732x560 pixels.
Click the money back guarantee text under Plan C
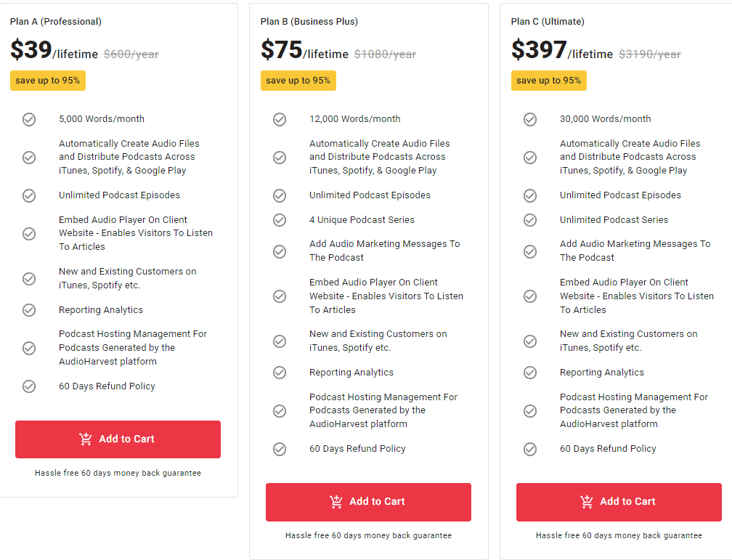(618, 535)
